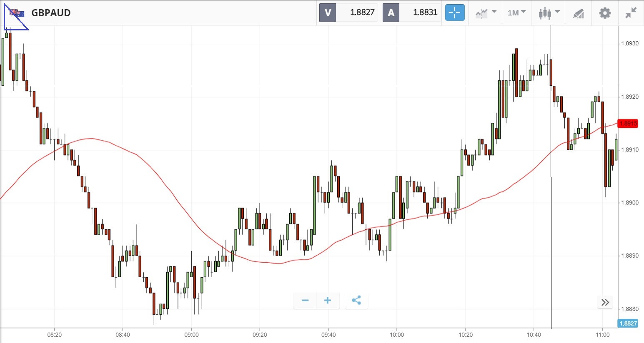Screen dimensions: 644x343
Task: Open the 1M timeframe dropdown
Action: coord(516,13)
